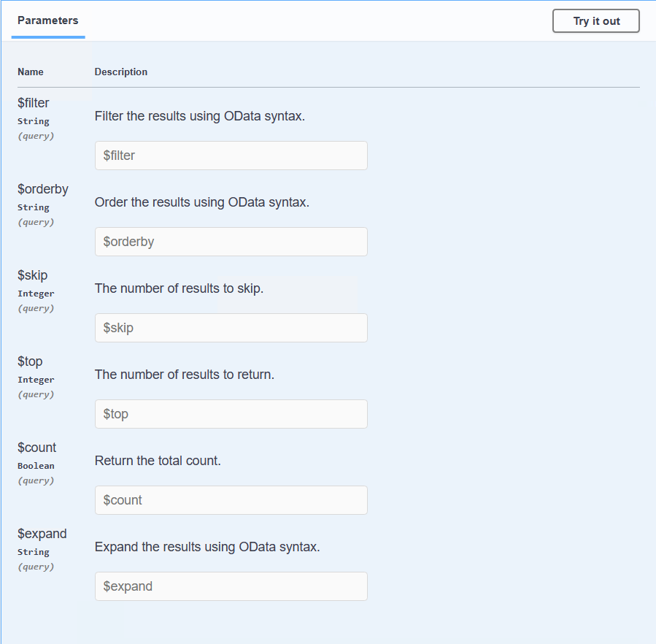The image size is (656, 644).
Task: Click the Description column header
Action: click(x=121, y=72)
